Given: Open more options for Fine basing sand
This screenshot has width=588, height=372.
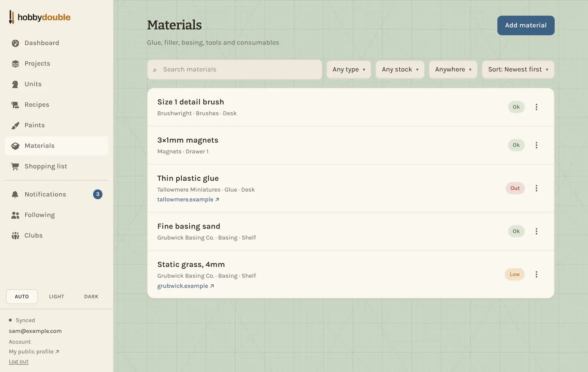Looking at the screenshot, I should pyautogui.click(x=537, y=231).
